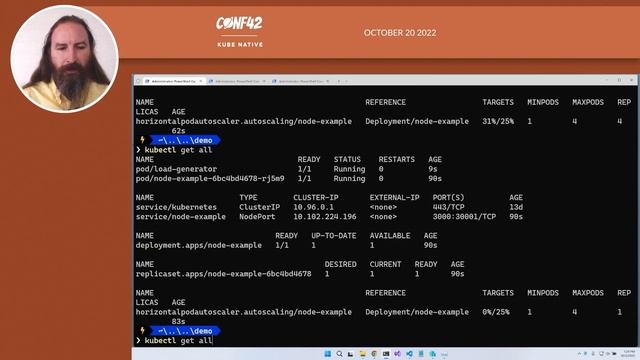Click the speaker webcam thumbnail
Screen dimensions: 640x360
64,58
